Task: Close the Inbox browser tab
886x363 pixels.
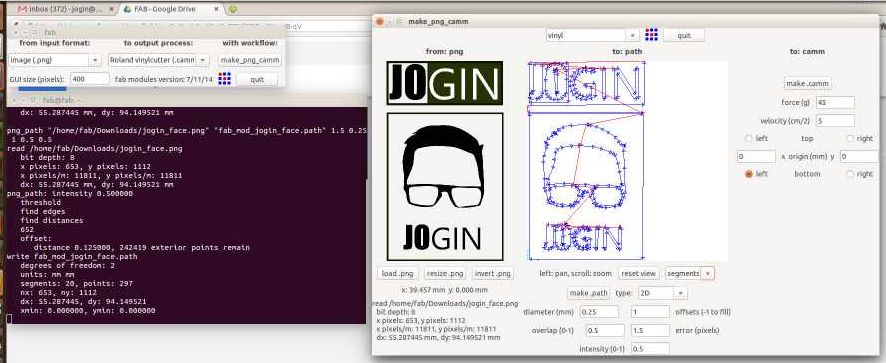Action: [111, 9]
